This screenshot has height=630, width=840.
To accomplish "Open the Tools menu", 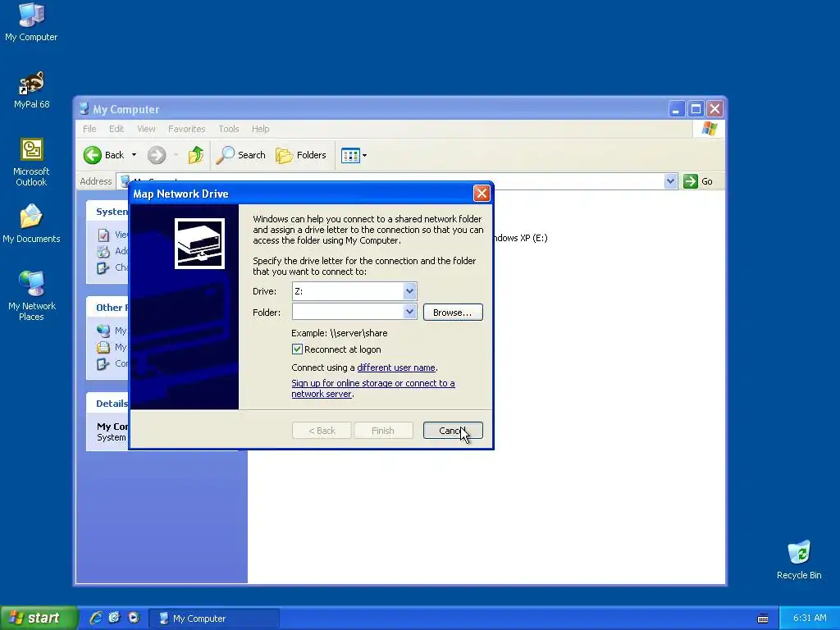I will [x=229, y=129].
